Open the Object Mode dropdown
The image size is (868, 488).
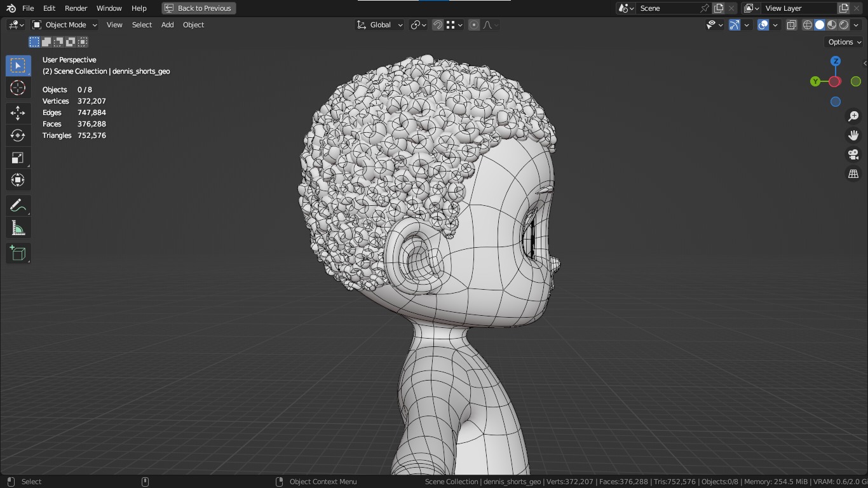pos(65,25)
